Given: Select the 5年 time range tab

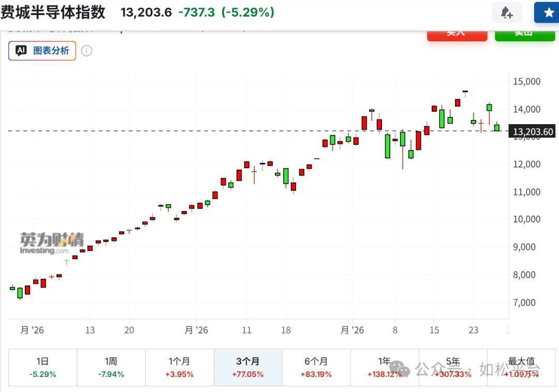Looking at the screenshot, I should 453,367.
